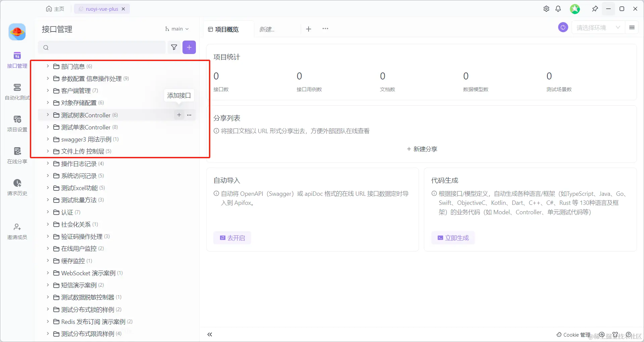The height and width of the screenshot is (342, 644).
Task: Click the 去开启 auto-import button
Action: click(232, 238)
